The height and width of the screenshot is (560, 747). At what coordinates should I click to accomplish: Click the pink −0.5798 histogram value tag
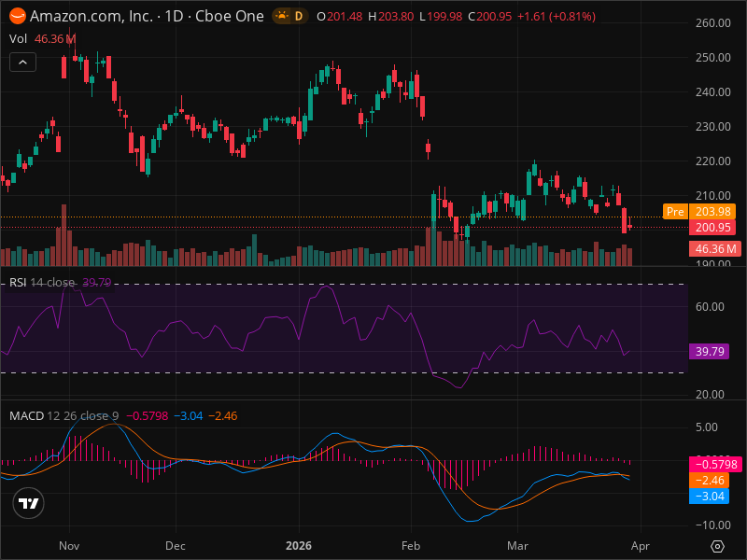[x=715, y=464]
